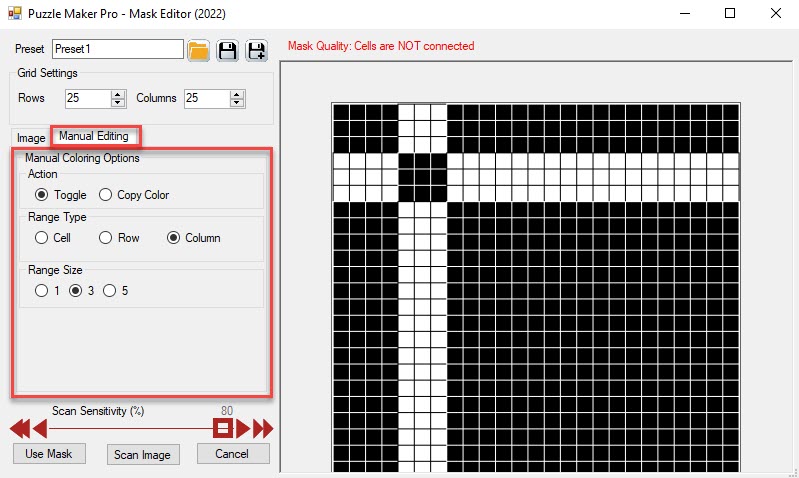Click the Scan Sensitivity slider handle
The width and height of the screenshot is (799, 478).
click(223, 428)
